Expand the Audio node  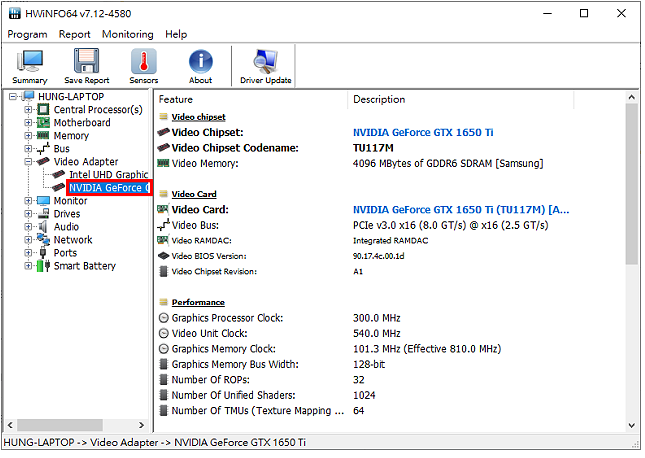(28, 227)
